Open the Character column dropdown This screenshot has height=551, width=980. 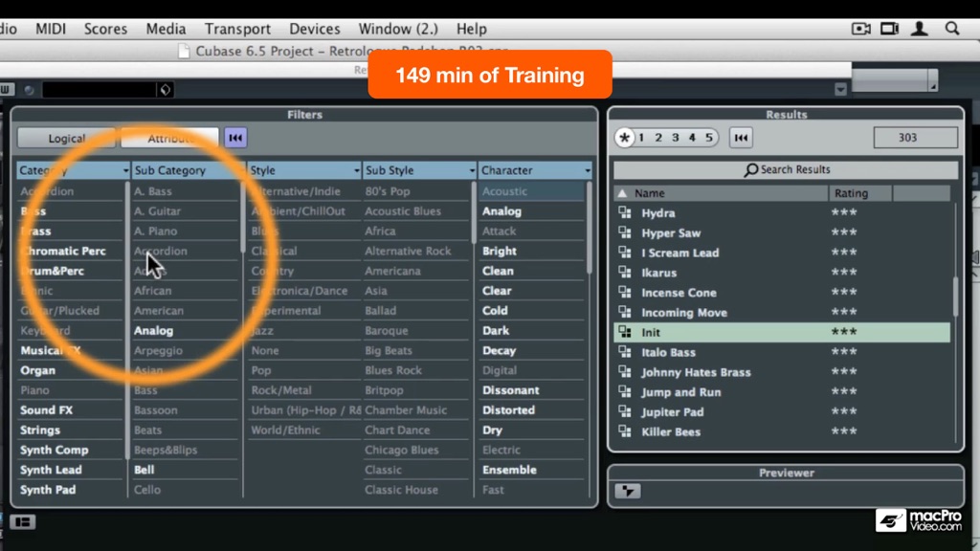tap(588, 170)
